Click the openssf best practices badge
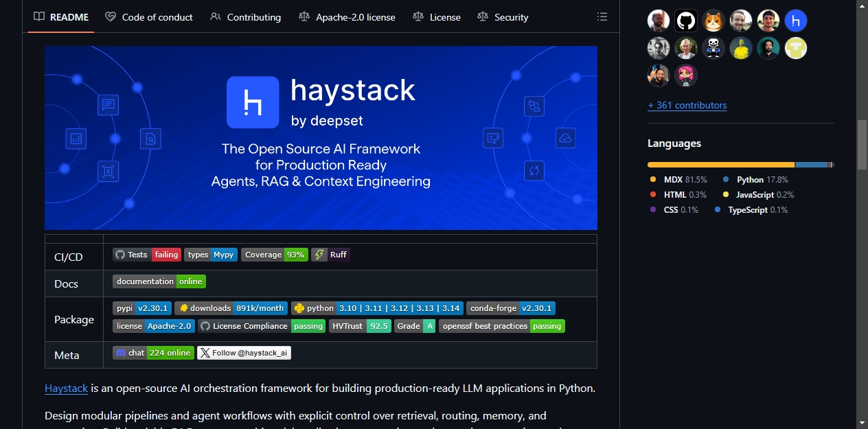 point(502,326)
